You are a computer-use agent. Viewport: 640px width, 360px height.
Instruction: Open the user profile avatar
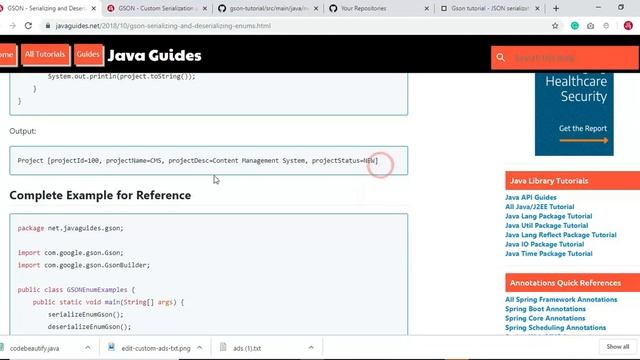[628, 26]
